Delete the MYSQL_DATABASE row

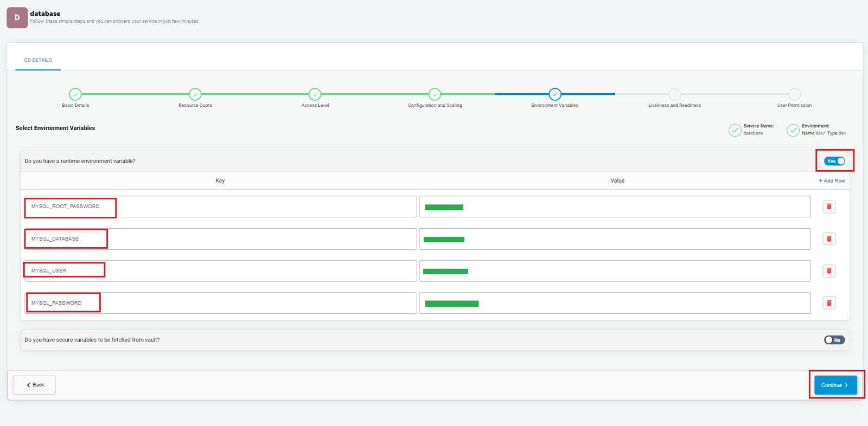[x=828, y=238]
